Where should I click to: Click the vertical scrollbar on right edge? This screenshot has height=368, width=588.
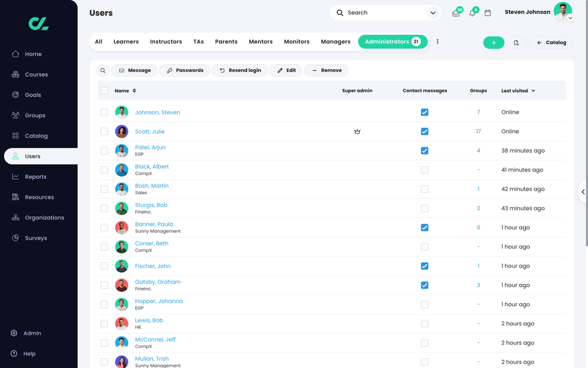pos(586,124)
